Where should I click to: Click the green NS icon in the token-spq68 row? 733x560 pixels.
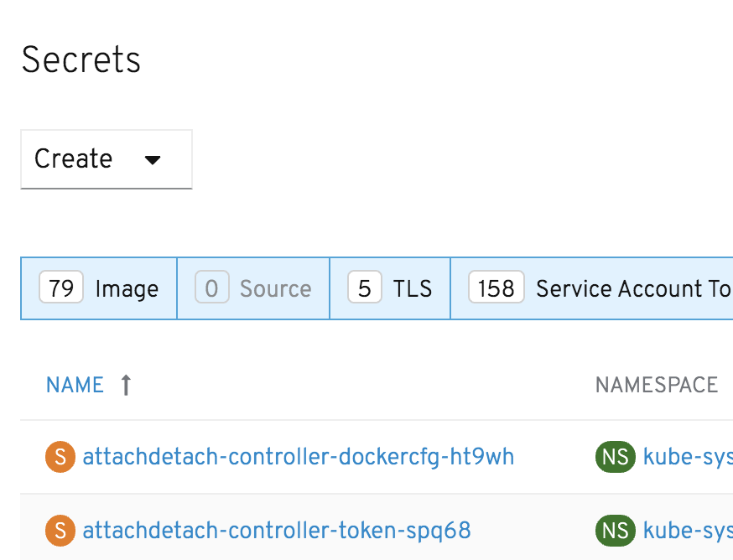coord(615,530)
